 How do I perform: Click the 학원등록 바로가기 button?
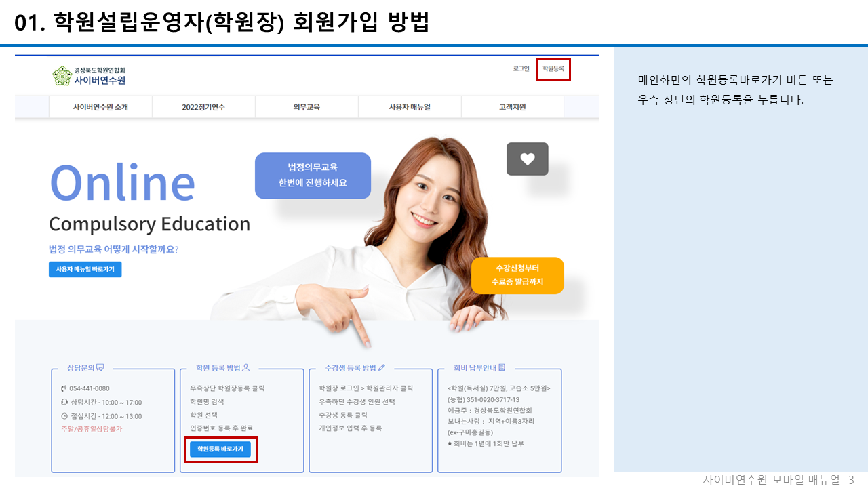[x=220, y=449]
